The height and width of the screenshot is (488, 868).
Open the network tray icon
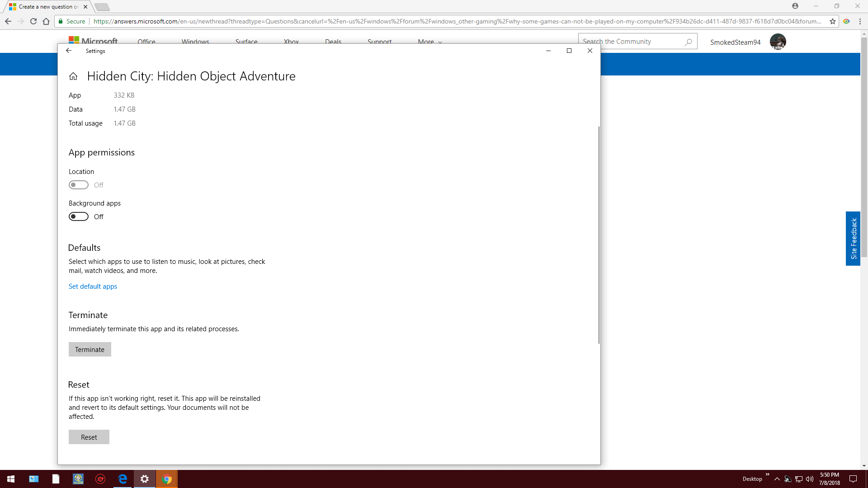tap(799, 479)
